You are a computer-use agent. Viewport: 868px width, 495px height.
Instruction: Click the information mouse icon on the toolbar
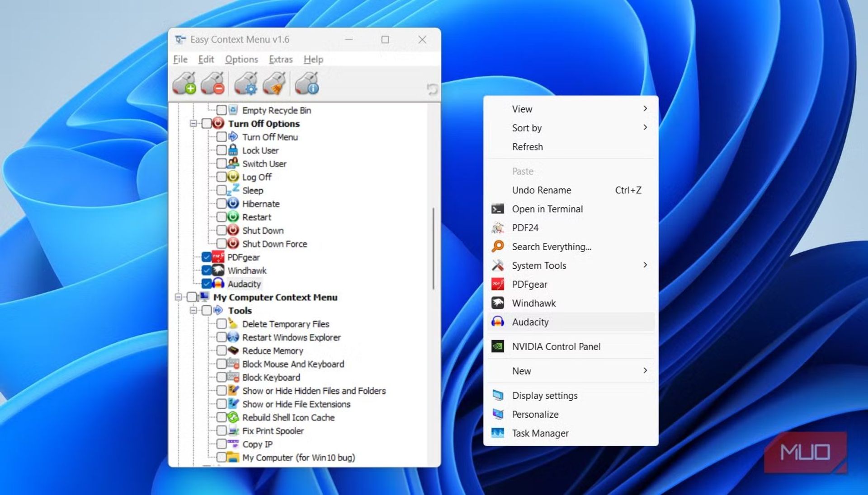point(307,84)
